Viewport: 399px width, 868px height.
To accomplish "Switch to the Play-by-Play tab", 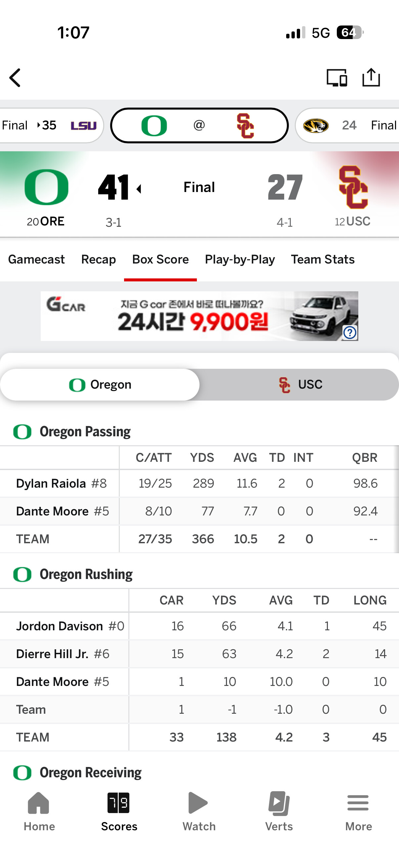I will click(x=240, y=259).
